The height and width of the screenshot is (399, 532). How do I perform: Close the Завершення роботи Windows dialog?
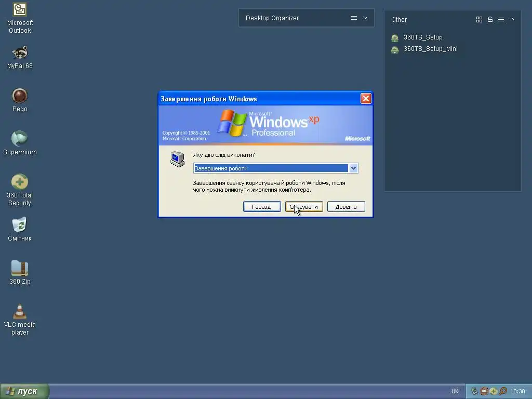(x=366, y=99)
